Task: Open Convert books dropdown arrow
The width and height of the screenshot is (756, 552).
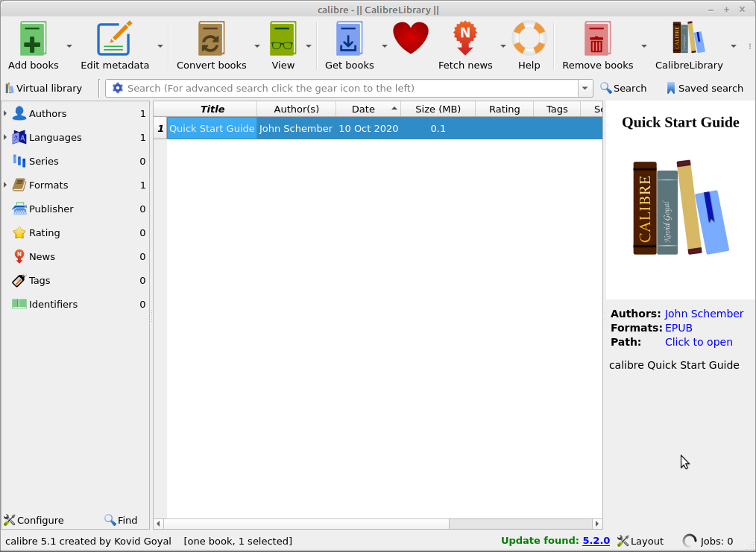Action: click(257, 46)
